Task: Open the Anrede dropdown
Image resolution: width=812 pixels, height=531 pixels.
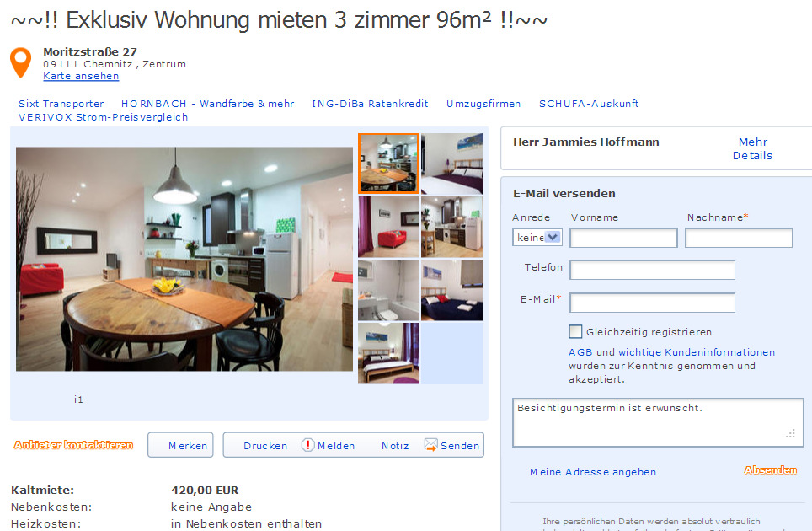Action: click(537, 238)
